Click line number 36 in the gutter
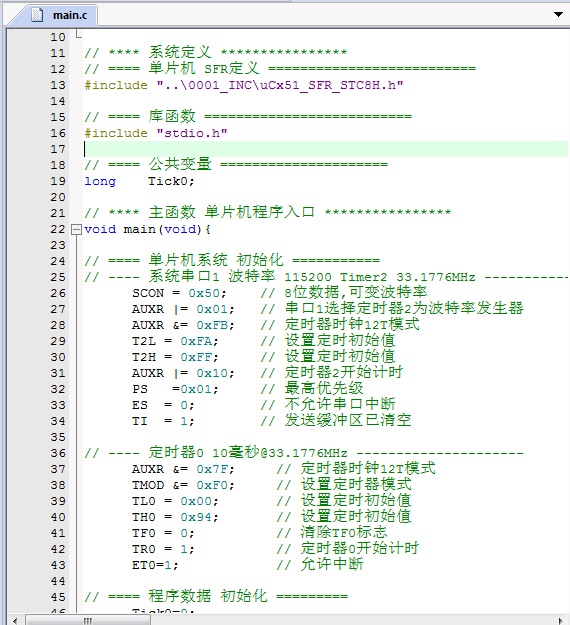The height and width of the screenshot is (625, 570). (58, 453)
